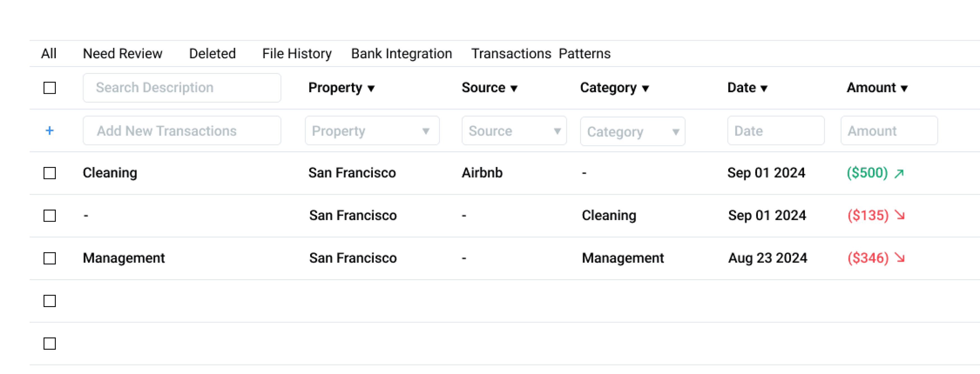The width and height of the screenshot is (980, 374).
Task: Click red down arrow beside $135 amount
Action: point(900,215)
